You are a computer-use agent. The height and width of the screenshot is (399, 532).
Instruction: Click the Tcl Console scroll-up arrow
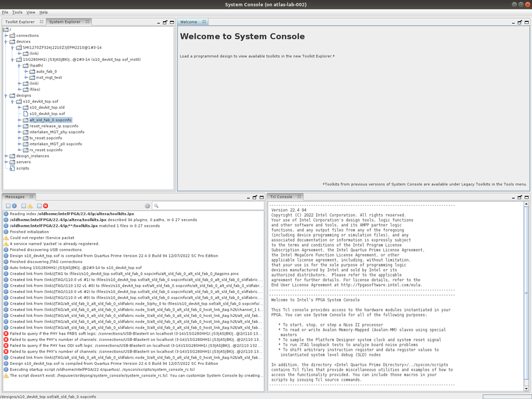(526, 204)
